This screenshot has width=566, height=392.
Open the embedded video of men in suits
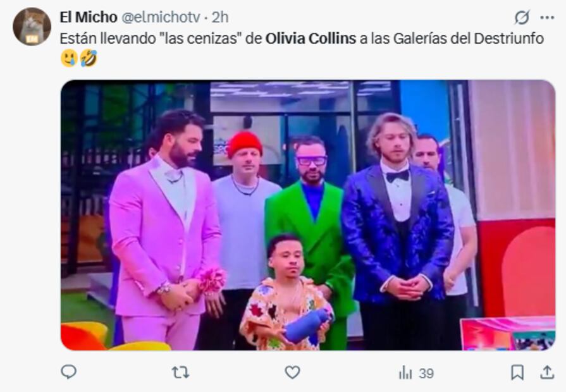click(308, 215)
